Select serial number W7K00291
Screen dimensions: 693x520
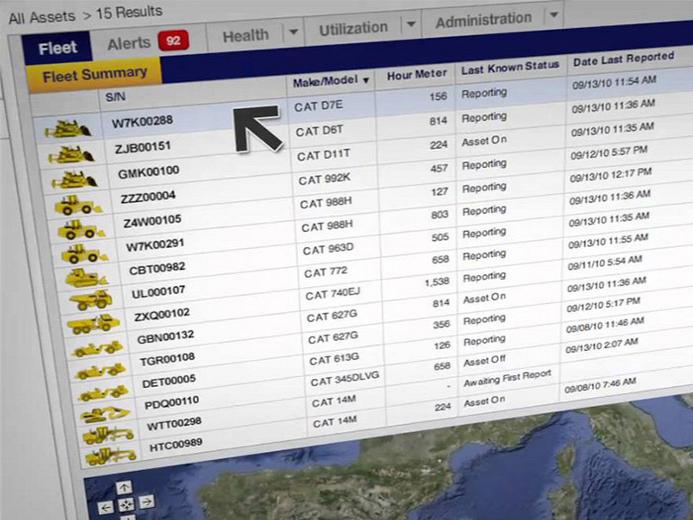pos(155,245)
